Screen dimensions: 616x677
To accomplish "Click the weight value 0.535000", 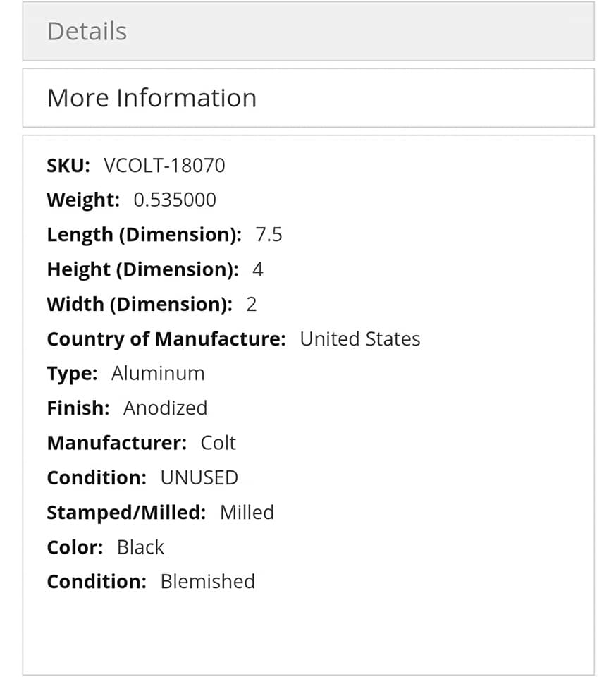I will 175,200.
